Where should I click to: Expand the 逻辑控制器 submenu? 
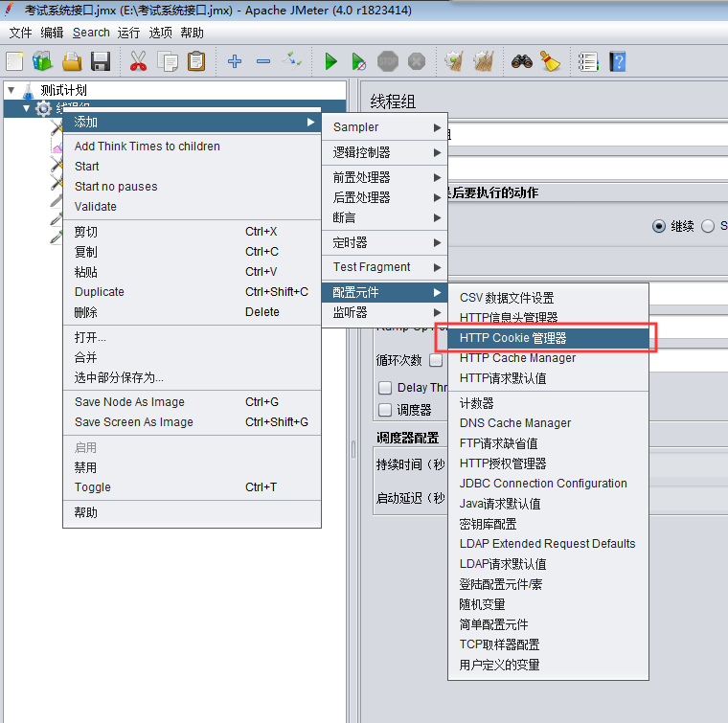[x=385, y=152]
